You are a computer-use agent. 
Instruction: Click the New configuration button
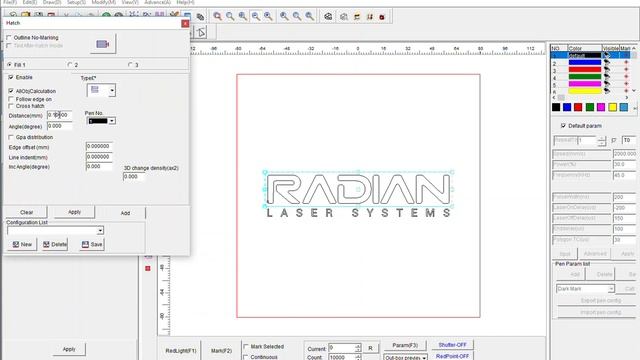click(22, 244)
